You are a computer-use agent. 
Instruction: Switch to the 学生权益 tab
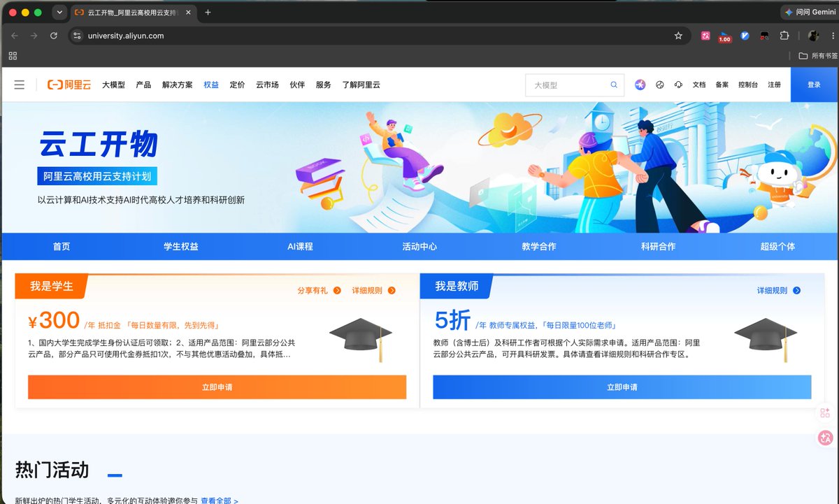tap(181, 247)
